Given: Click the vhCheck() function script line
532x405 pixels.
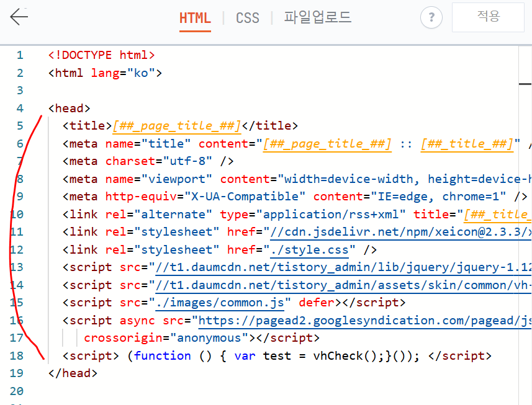Looking at the screenshot, I should click(x=277, y=356).
